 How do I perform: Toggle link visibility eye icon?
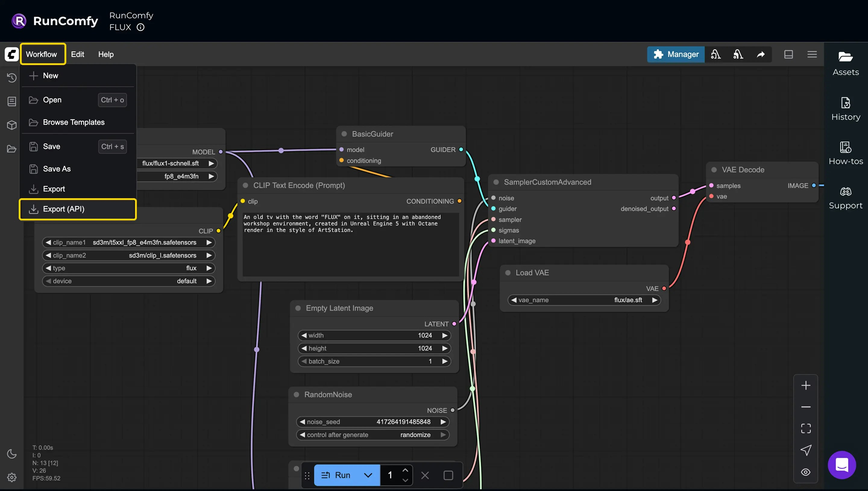click(806, 472)
